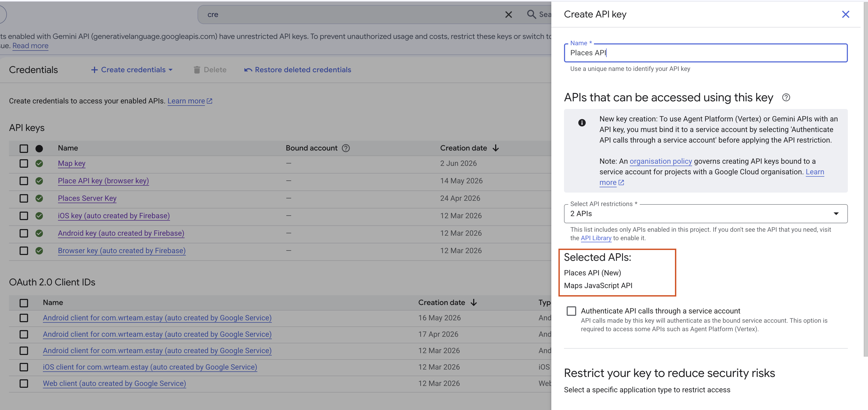Expand the Select API restrictions dropdown

click(x=706, y=214)
